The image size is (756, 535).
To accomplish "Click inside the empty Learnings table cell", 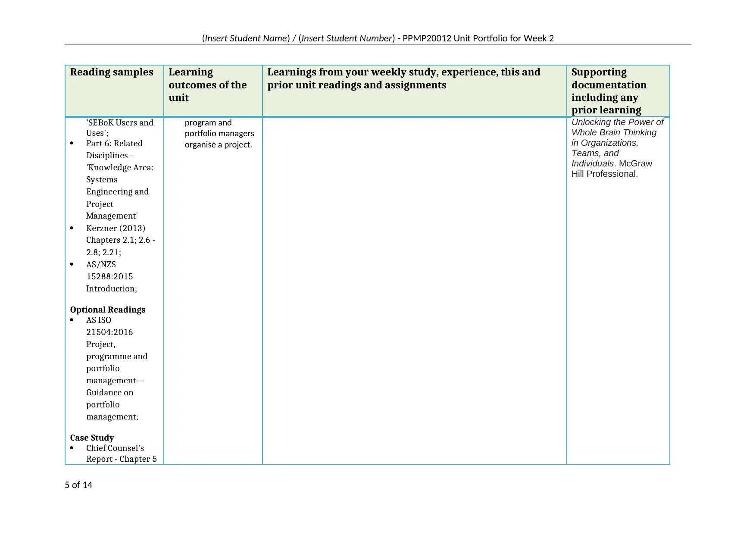I will point(414,291).
